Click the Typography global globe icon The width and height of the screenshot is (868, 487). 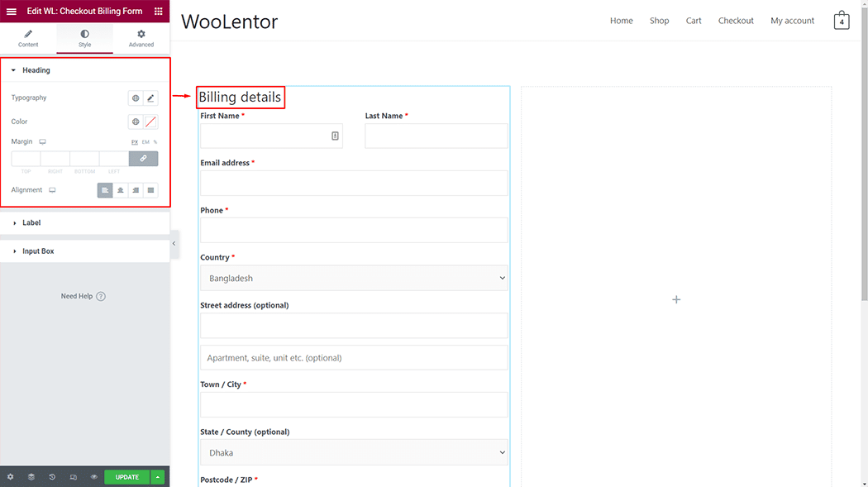coord(136,98)
